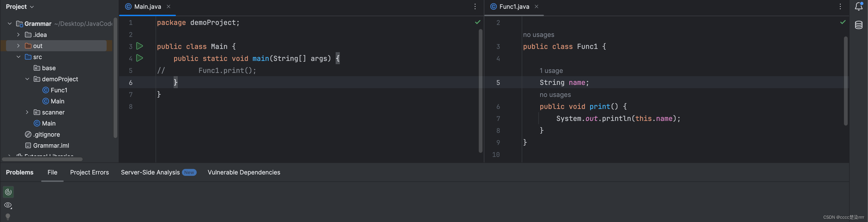This screenshot has width=868, height=222.
Task: Run class Main from gutter line 3
Action: pos(139,46)
